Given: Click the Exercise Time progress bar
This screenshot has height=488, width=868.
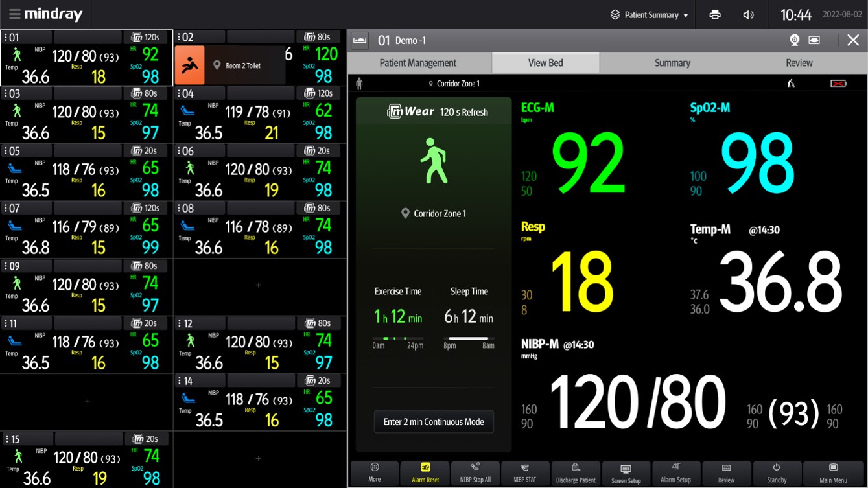Looking at the screenshot, I should (x=398, y=338).
